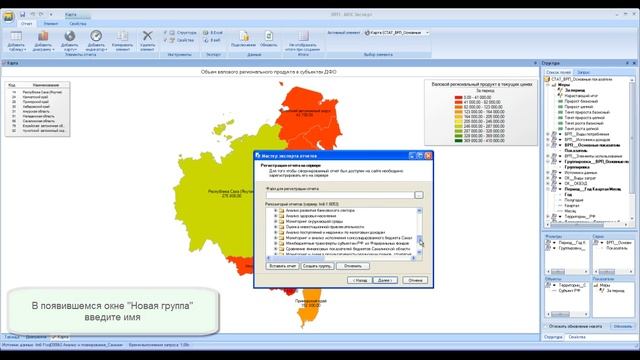Export the report to Excel

213,32
